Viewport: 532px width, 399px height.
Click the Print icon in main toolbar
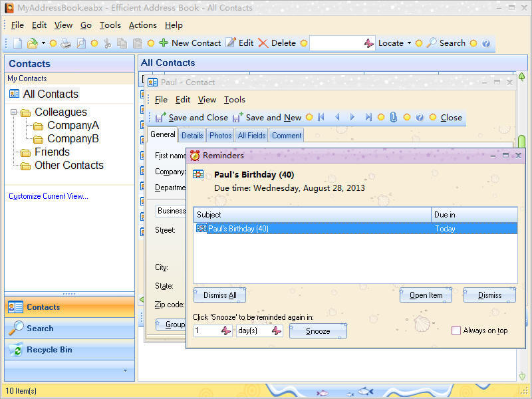coord(66,43)
